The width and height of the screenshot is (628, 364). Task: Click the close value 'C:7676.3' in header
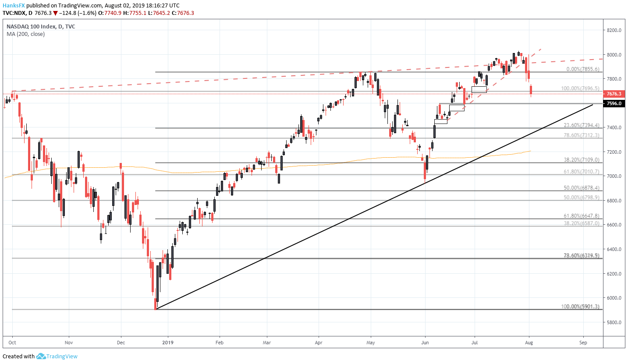click(x=182, y=13)
